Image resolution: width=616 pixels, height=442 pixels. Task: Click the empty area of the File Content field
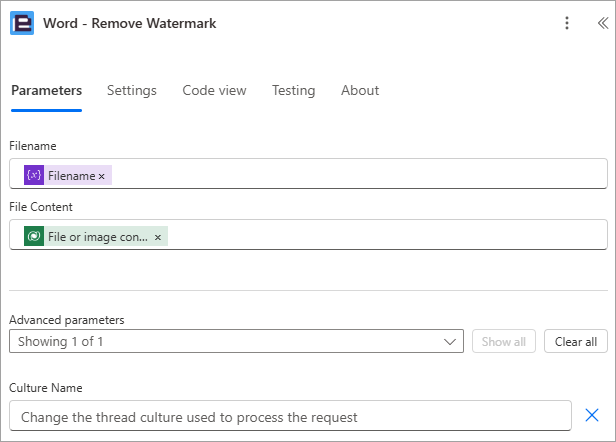[x=385, y=235]
